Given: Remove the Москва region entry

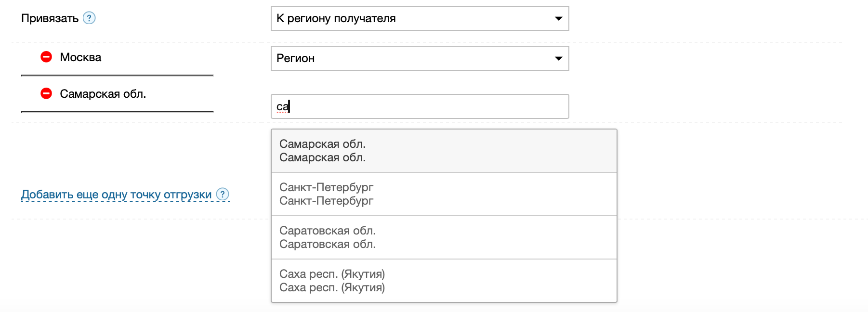Looking at the screenshot, I should click(x=46, y=57).
